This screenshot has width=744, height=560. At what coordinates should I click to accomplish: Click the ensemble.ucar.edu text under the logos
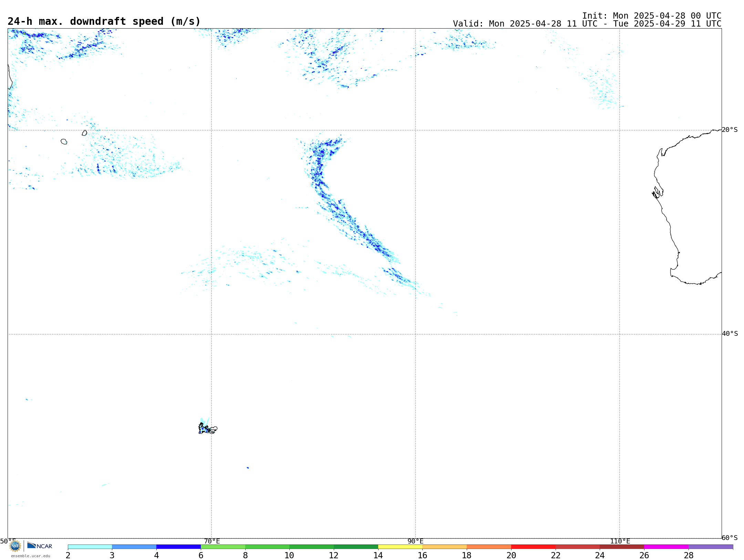31,556
